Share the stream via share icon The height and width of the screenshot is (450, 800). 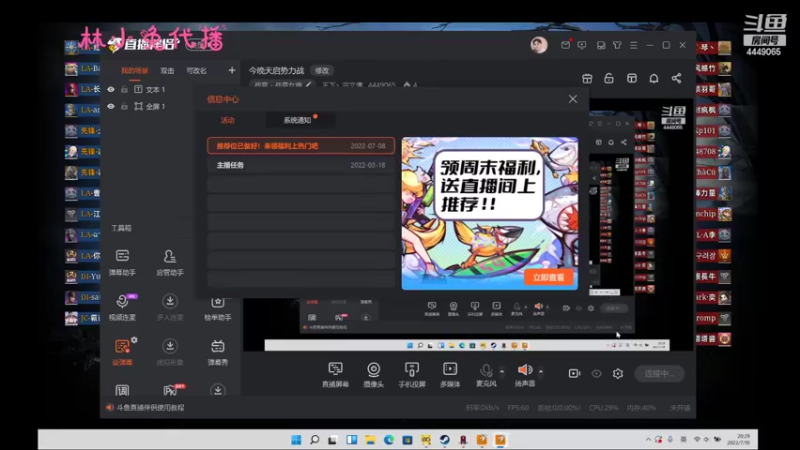[x=676, y=78]
